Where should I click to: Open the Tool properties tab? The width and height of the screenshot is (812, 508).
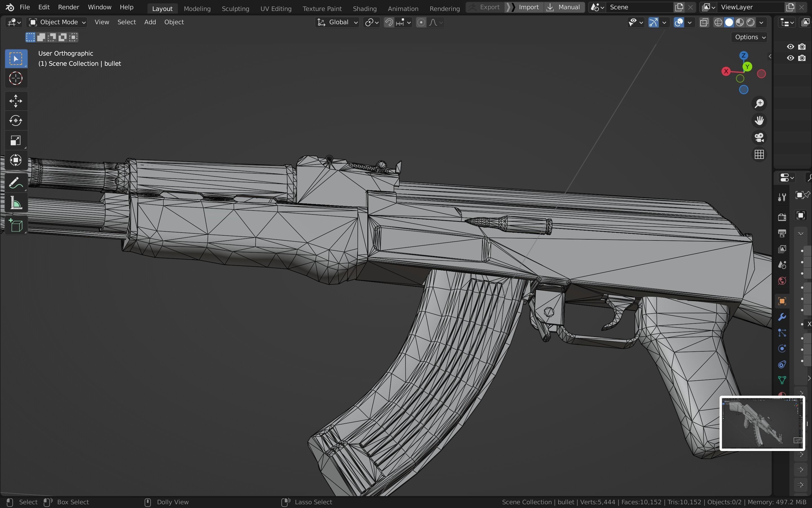click(782, 198)
